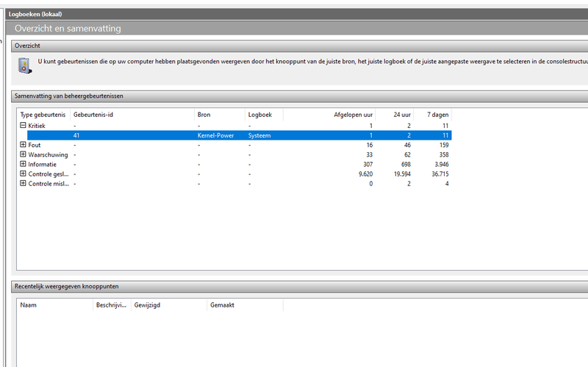588x367 pixels.
Task: Sort by Bron column header
Action: coord(220,115)
